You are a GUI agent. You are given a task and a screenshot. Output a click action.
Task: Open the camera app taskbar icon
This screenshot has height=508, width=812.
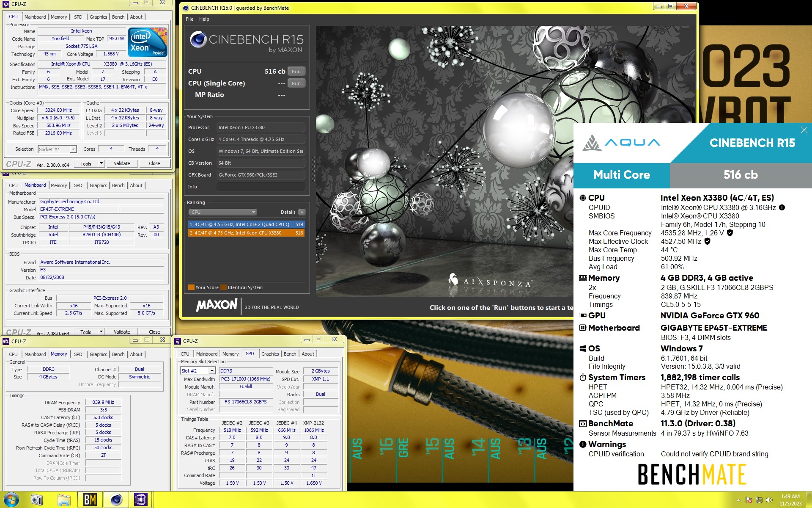pos(37,500)
